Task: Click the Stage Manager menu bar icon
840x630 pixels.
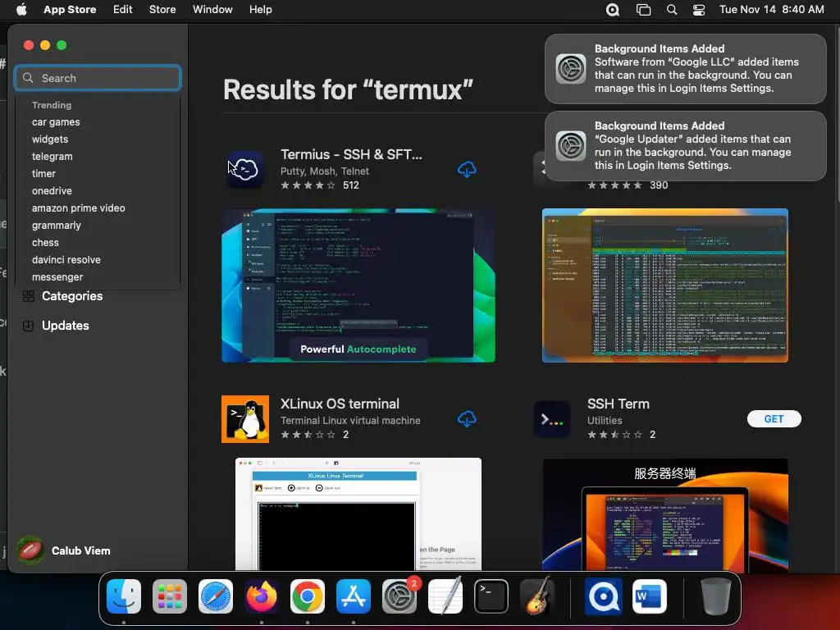Action: tap(643, 10)
